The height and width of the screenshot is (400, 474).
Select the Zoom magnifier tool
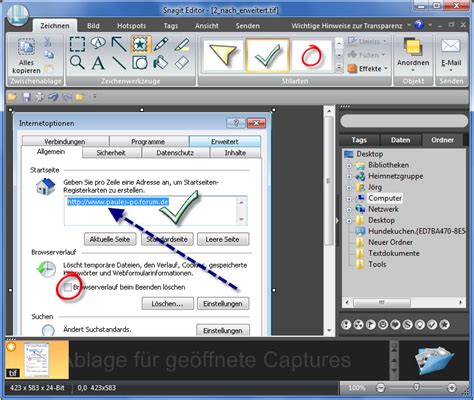[x=77, y=62]
